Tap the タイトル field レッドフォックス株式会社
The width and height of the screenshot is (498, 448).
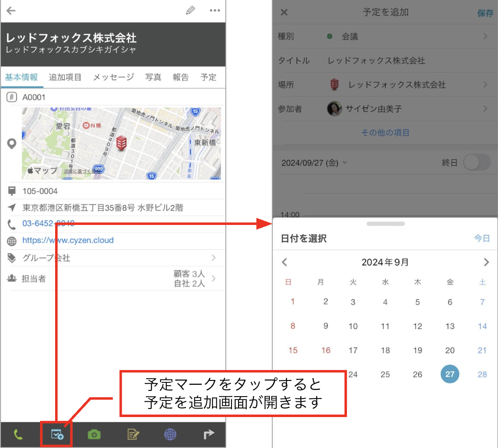[376, 61]
